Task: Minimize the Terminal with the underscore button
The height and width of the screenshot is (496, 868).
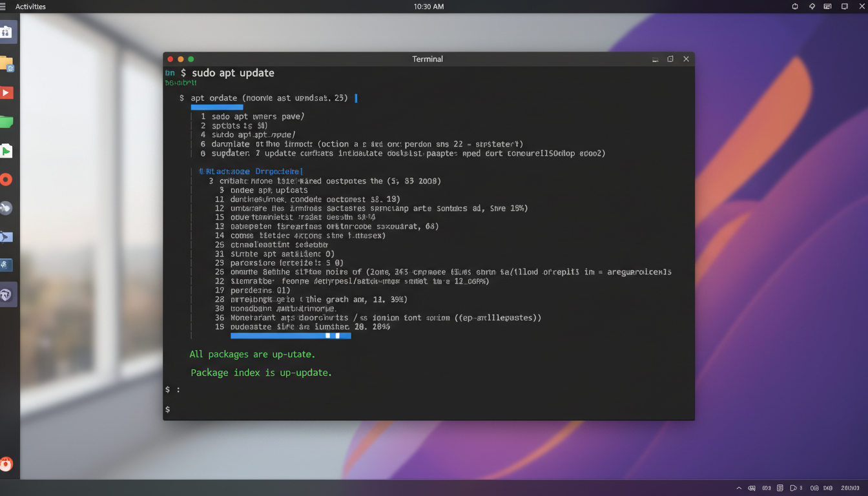Action: click(x=655, y=59)
